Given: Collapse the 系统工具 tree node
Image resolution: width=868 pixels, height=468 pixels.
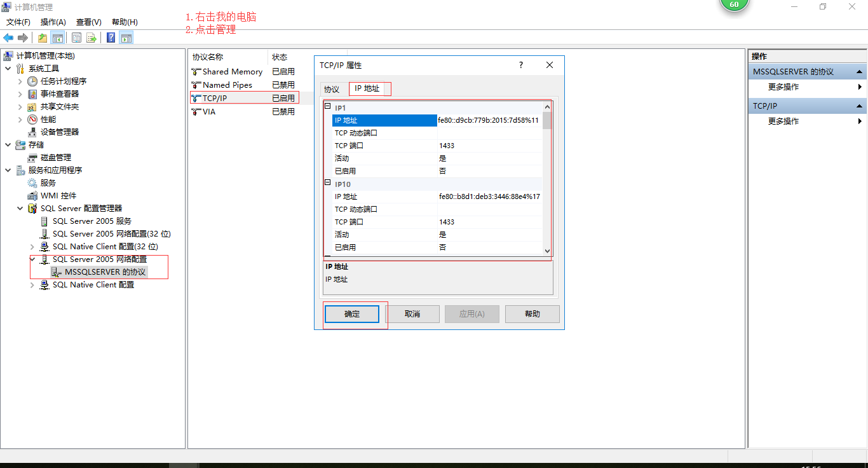Looking at the screenshot, I should [8, 68].
